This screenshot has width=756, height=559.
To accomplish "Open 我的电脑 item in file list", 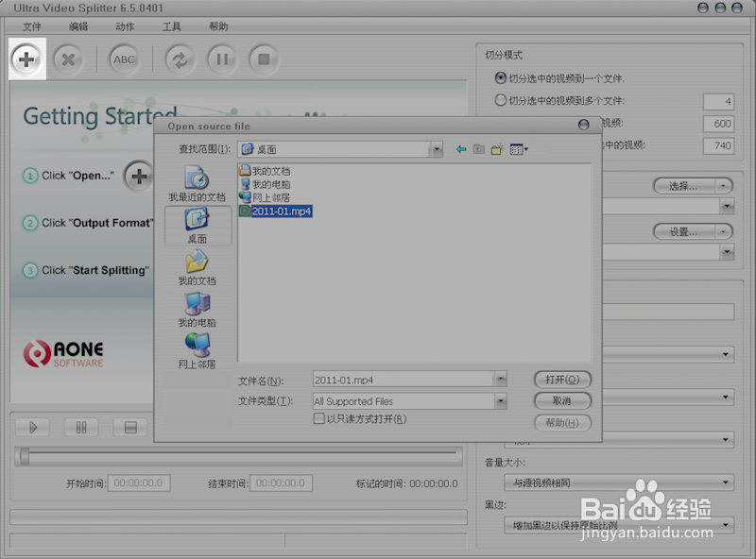I will (265, 184).
